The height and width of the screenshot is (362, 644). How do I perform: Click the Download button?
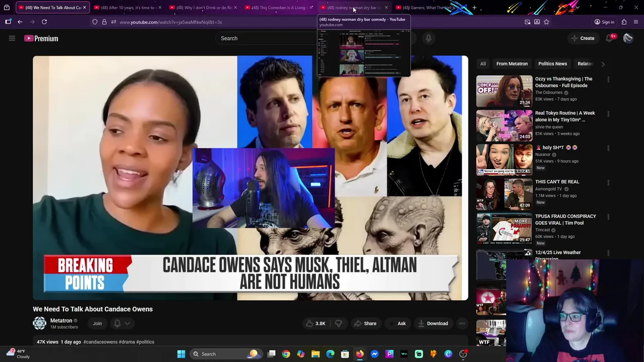click(x=433, y=324)
